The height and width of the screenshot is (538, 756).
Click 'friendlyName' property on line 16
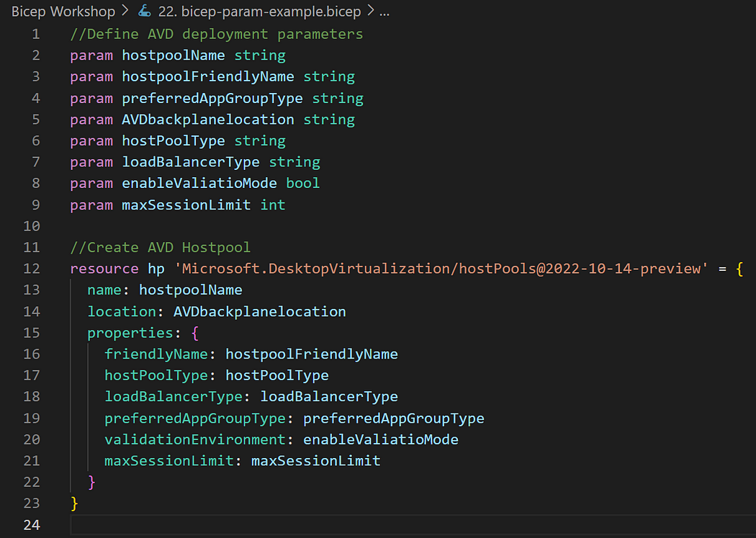tap(156, 354)
